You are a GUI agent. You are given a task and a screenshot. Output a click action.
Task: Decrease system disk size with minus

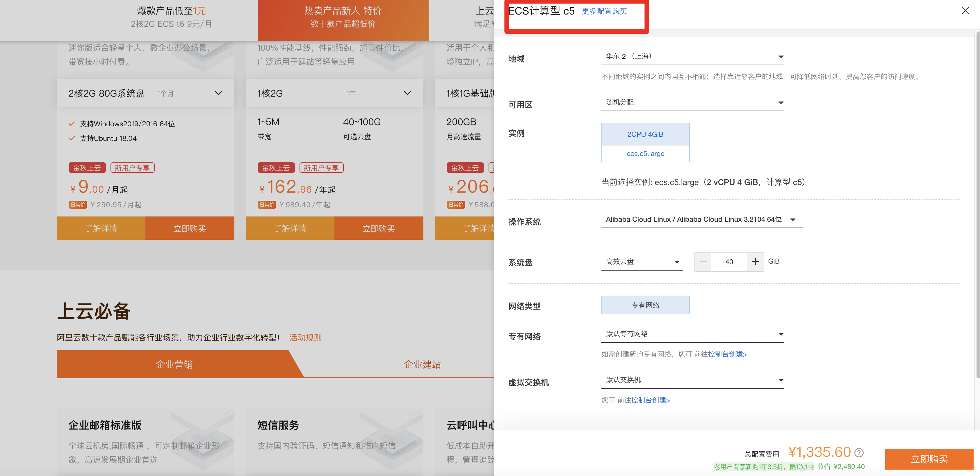point(703,262)
